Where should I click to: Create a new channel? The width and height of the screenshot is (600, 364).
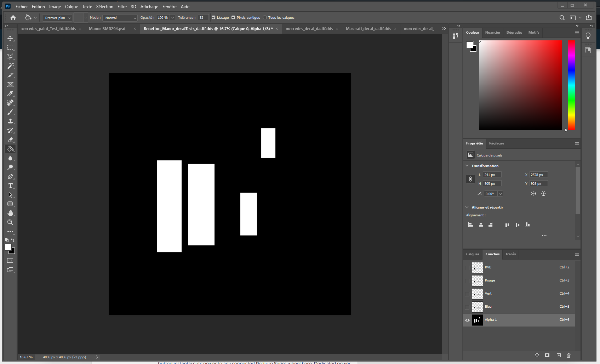[559, 355]
